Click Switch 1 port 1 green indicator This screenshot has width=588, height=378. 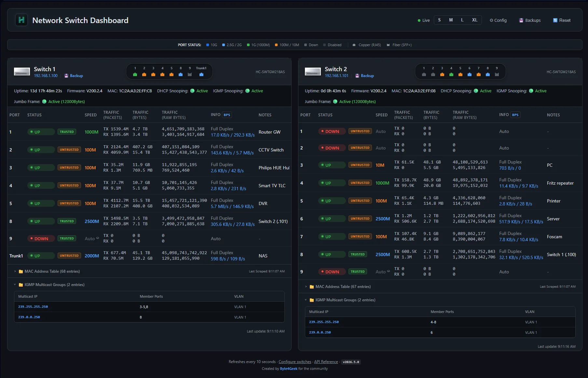coord(135,74)
